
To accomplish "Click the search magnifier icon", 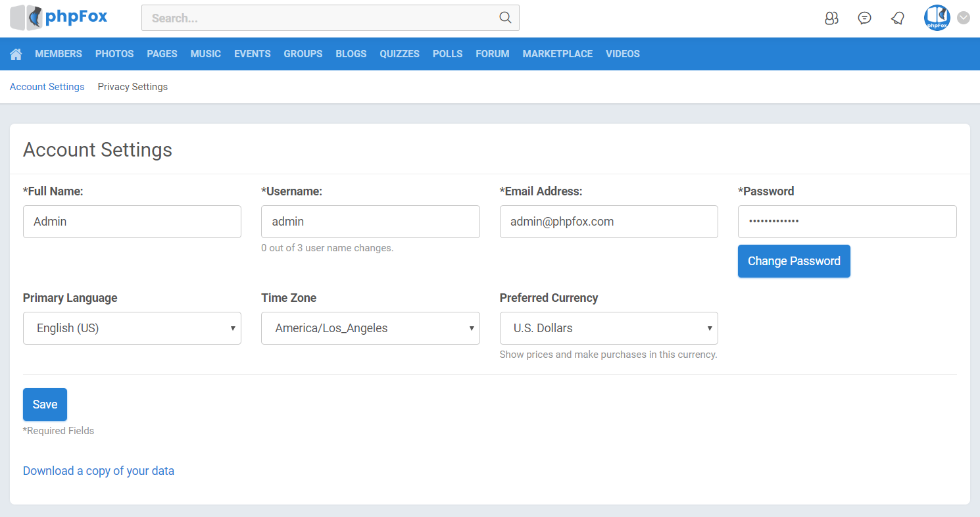I will click(505, 18).
